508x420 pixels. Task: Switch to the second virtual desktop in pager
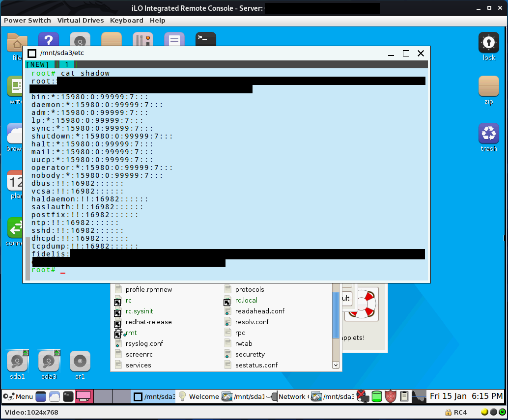[x=103, y=396]
